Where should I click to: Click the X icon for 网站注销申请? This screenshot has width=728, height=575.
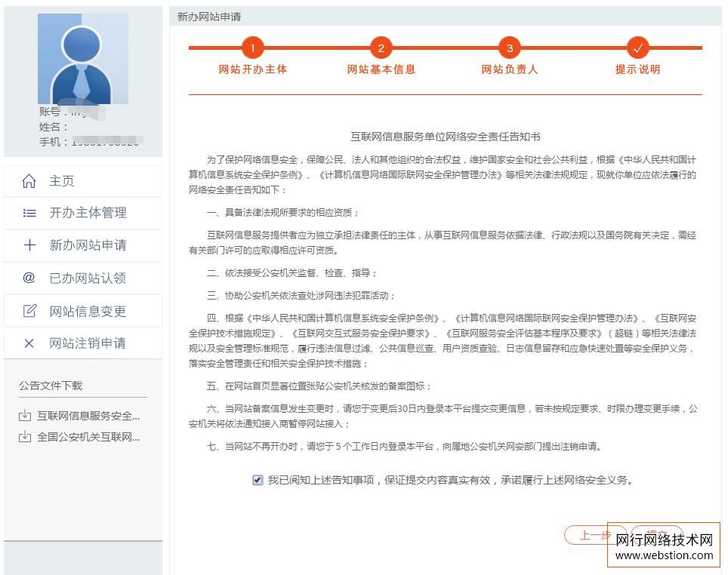(29, 343)
